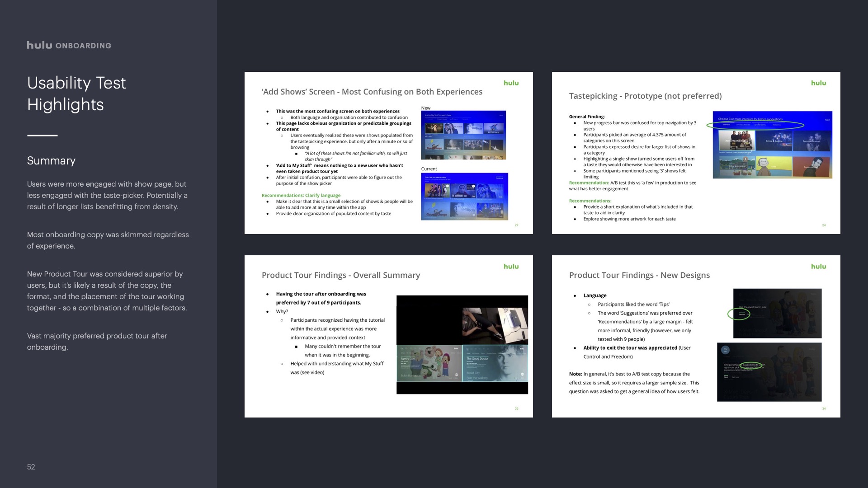This screenshot has width=868, height=488.
Task: Select the 'Usability Test Highlights' heading
Action: tap(76, 94)
